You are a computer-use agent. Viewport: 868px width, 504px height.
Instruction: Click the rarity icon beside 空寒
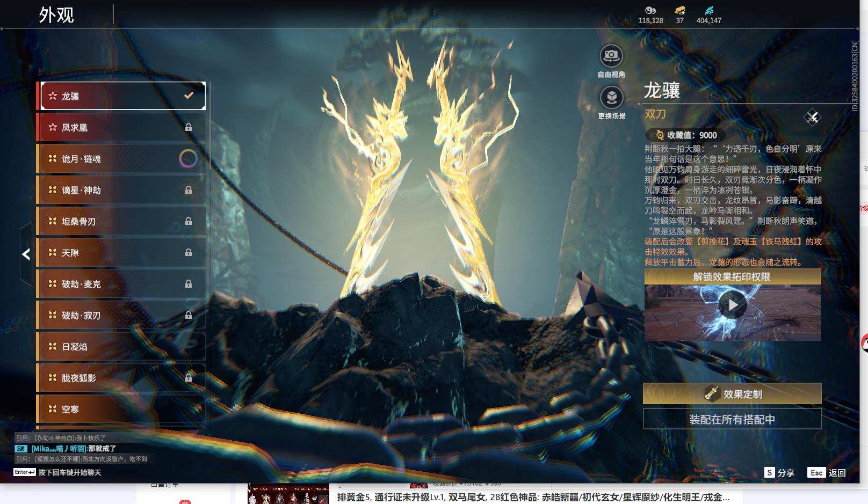pyautogui.click(x=53, y=409)
